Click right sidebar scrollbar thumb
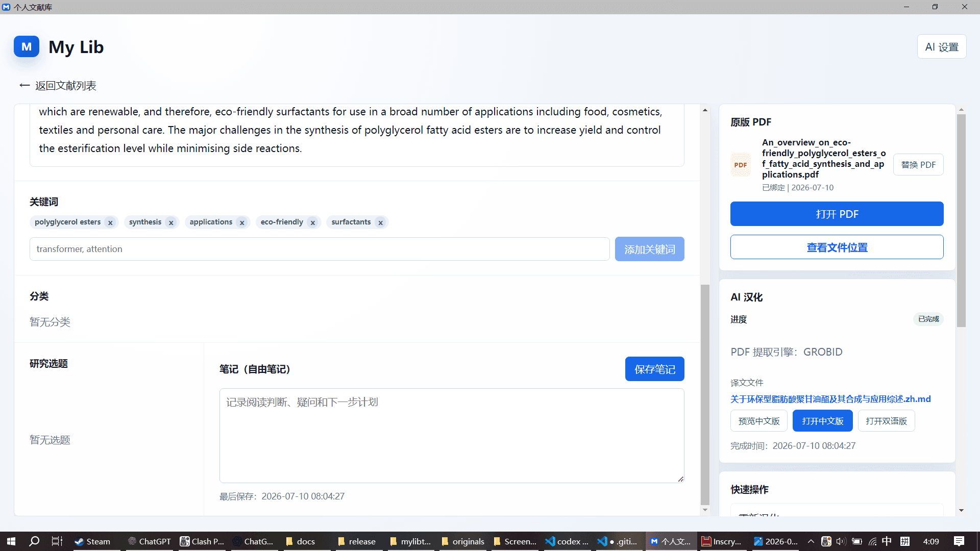The height and width of the screenshot is (551, 980). [x=961, y=220]
